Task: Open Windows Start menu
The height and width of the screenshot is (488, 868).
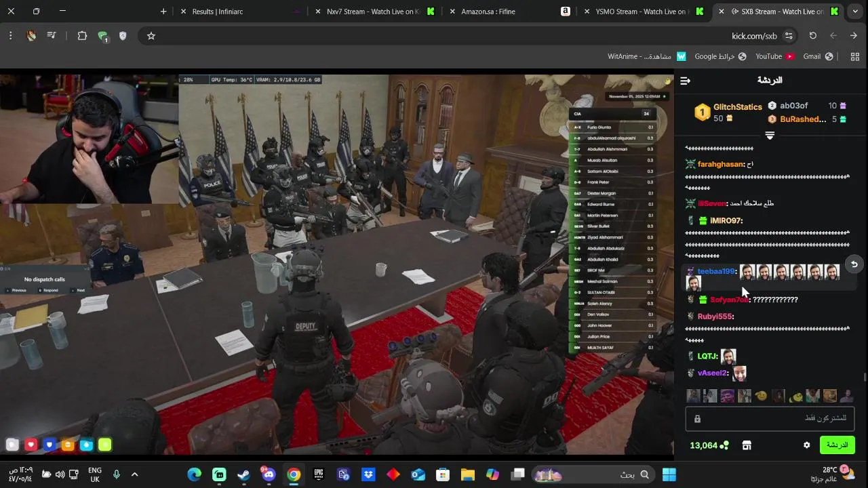Action: click(x=669, y=474)
